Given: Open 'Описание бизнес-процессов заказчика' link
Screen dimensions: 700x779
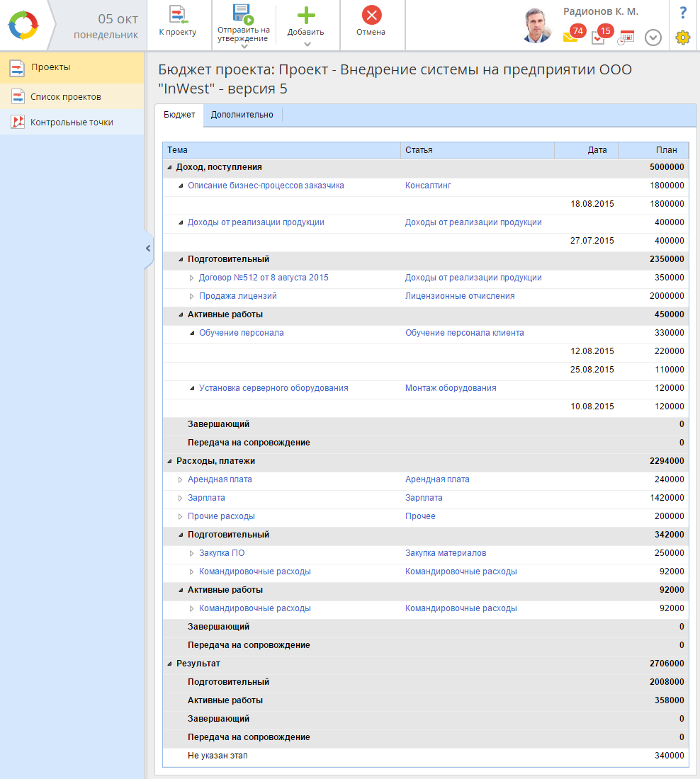Looking at the screenshot, I should point(266,186).
